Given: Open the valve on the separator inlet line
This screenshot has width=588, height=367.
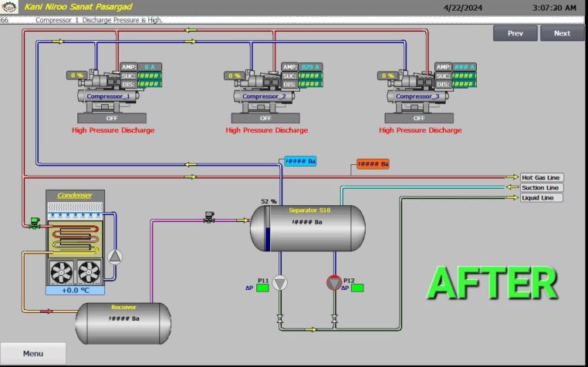Looking at the screenshot, I should 208,219.
